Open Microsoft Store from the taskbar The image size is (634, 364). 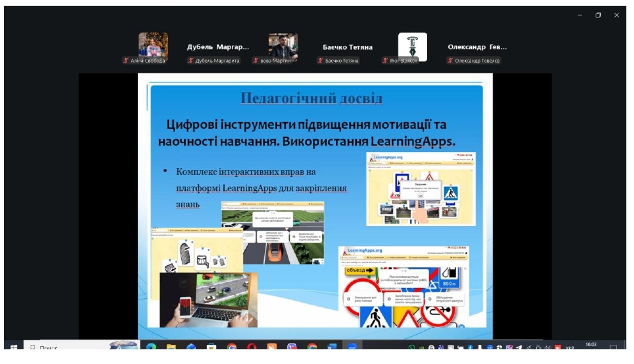coord(211,347)
